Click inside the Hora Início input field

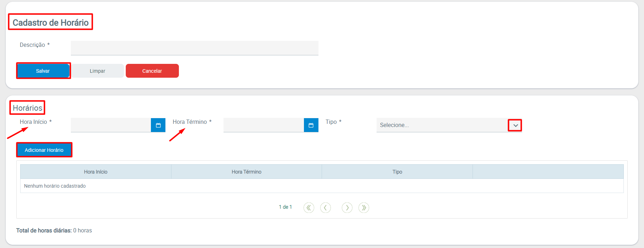pos(111,125)
